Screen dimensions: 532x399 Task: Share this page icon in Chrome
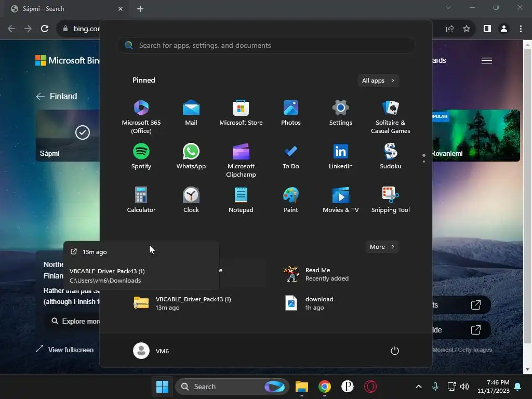[450, 29]
